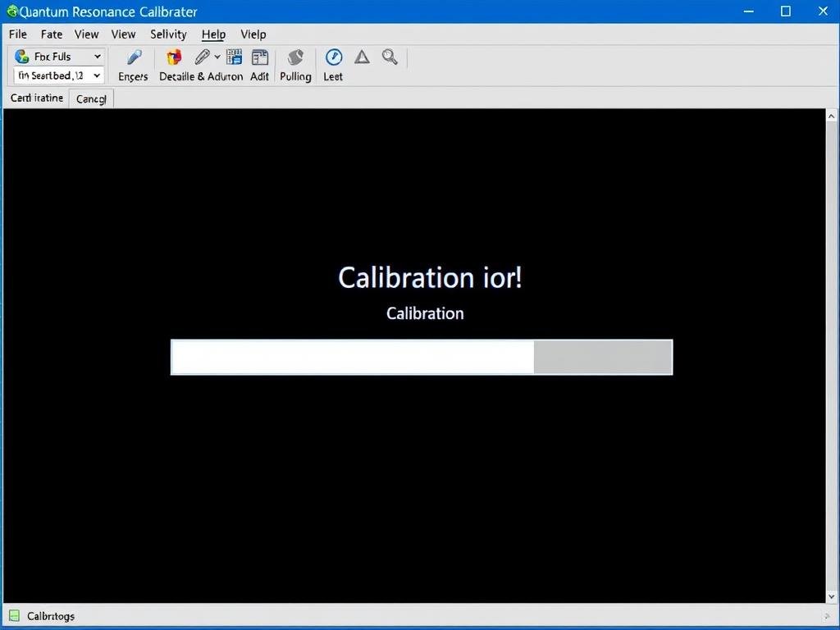840x630 pixels.
Task: Open the Adit window-layout icon
Action: pyautogui.click(x=260, y=57)
